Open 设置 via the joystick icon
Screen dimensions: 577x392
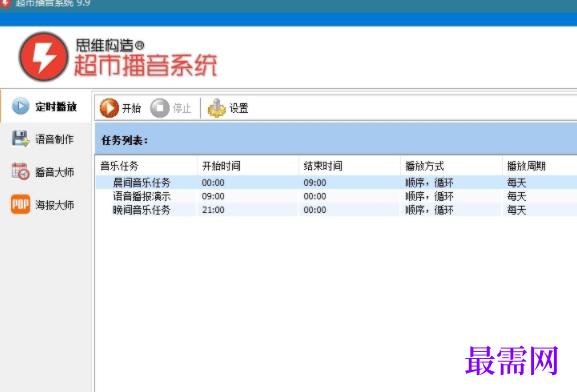[x=217, y=108]
